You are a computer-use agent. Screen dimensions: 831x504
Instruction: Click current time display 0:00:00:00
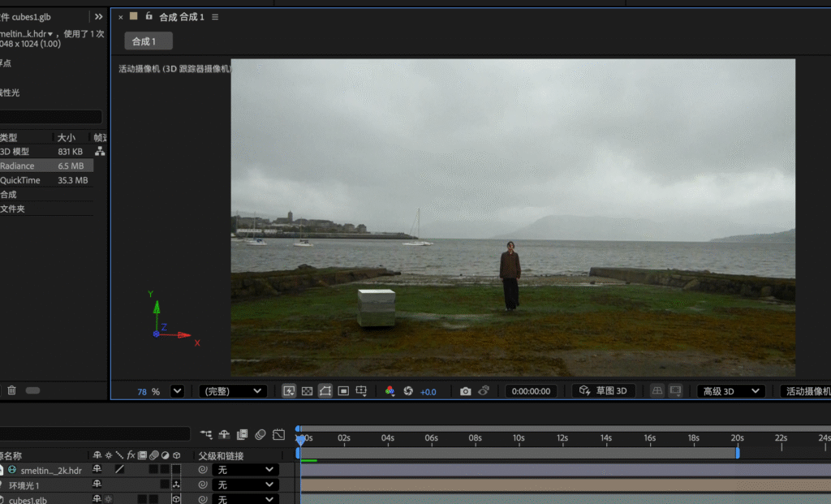tap(531, 391)
